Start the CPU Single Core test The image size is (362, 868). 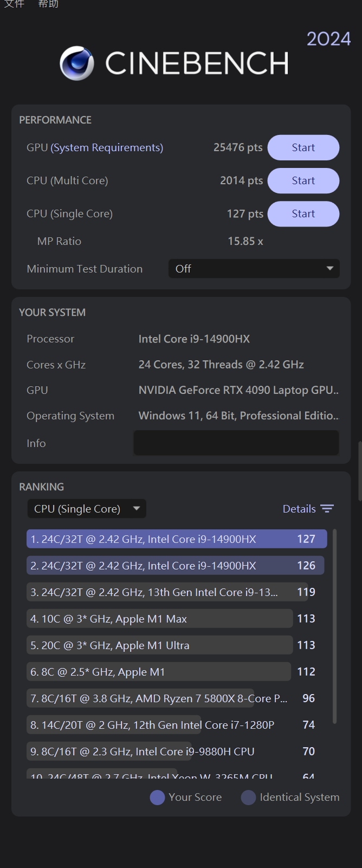click(x=303, y=213)
